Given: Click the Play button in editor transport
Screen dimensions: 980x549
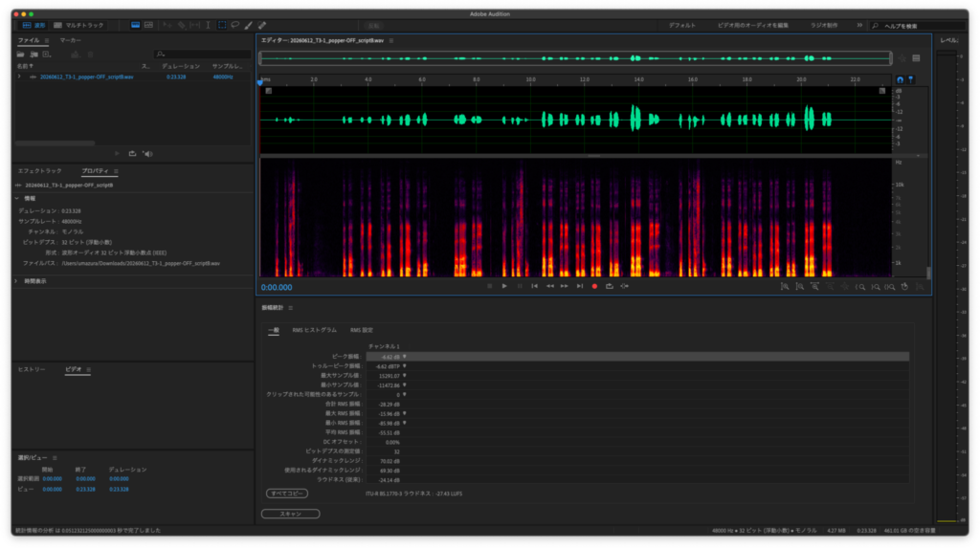Looking at the screenshot, I should point(504,286).
